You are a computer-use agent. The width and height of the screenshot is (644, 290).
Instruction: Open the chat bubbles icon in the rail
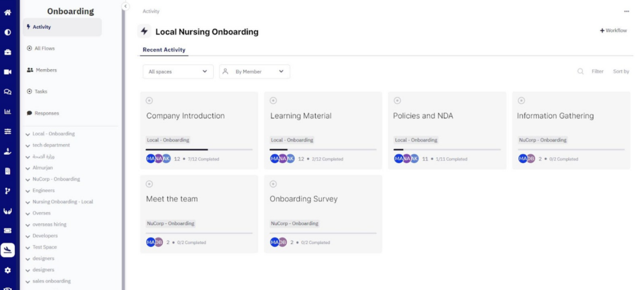click(8, 92)
